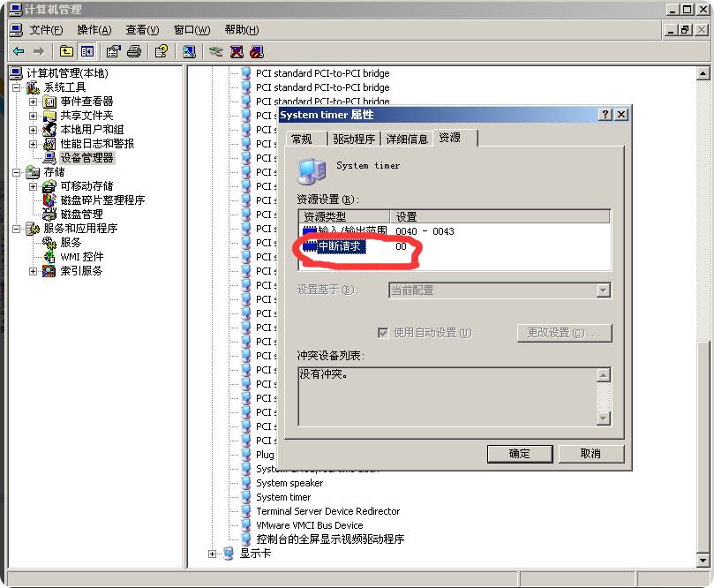Click Terminal Server Device Redirector entry

[327, 511]
